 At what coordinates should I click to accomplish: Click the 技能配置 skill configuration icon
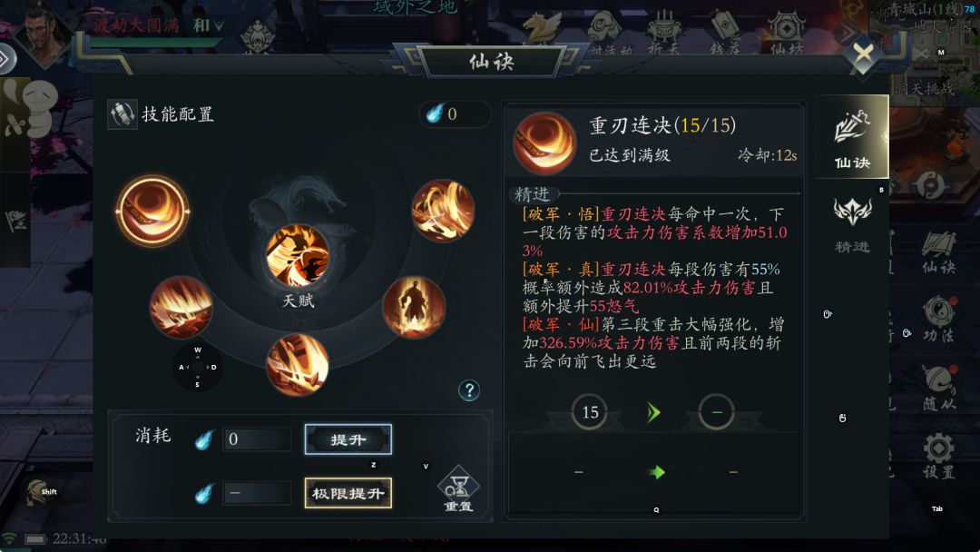pos(122,114)
